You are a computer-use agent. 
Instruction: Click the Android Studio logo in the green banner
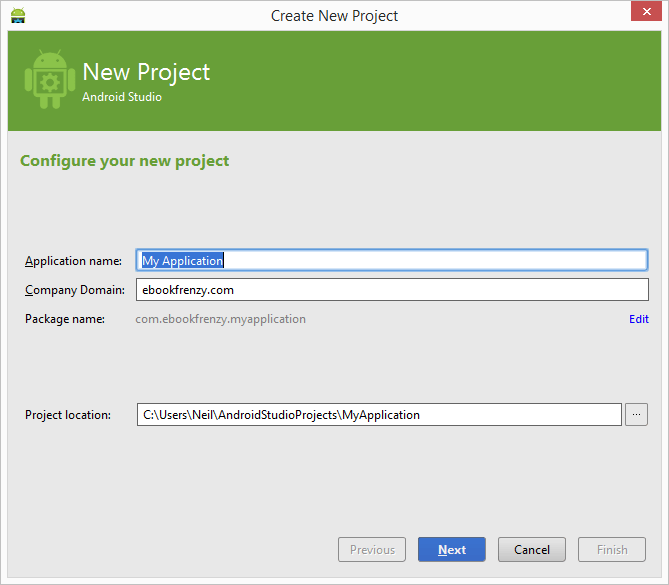click(48, 80)
